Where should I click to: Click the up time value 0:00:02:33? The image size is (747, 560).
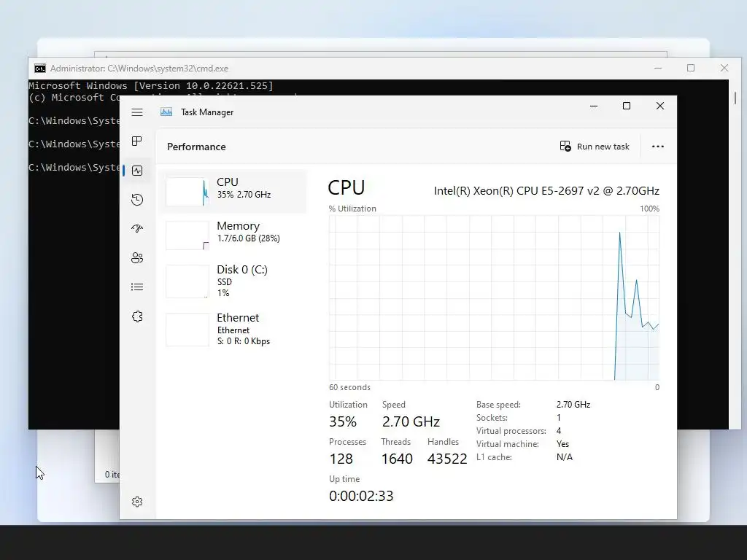(x=361, y=496)
